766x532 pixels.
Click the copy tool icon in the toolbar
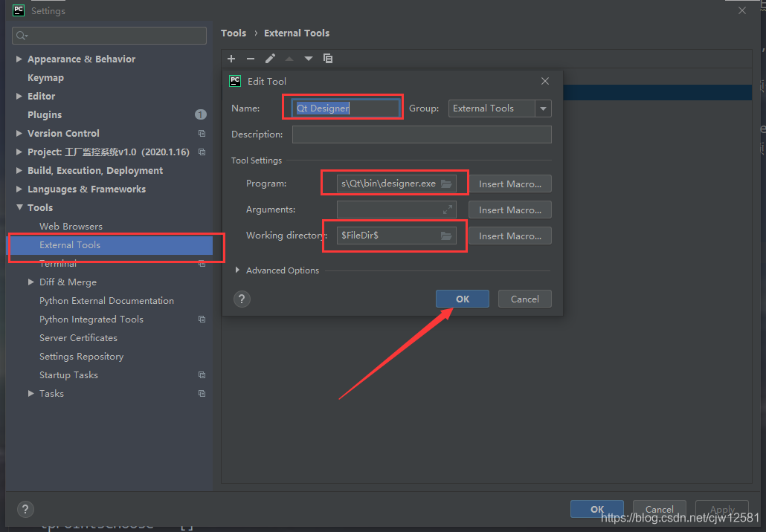(328, 58)
